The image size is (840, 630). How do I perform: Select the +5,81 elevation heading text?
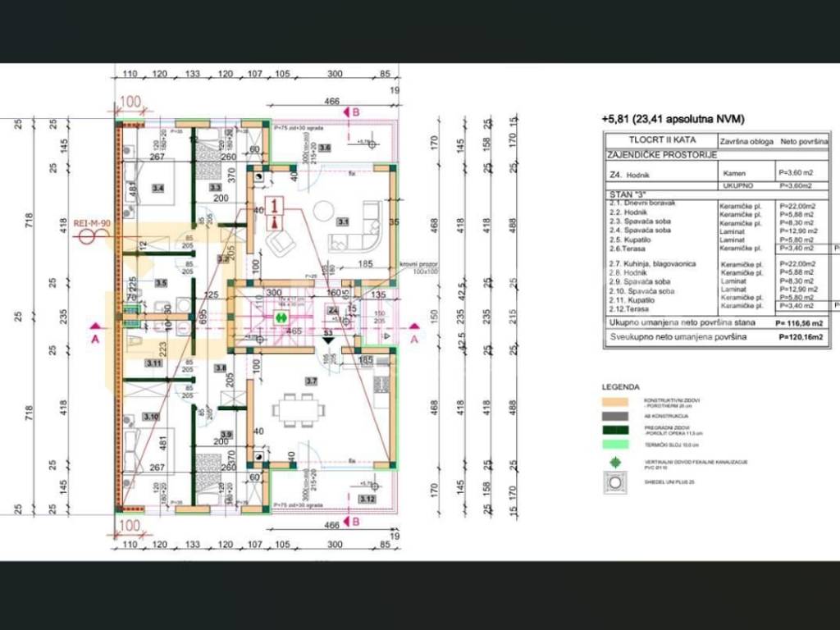click(x=673, y=119)
